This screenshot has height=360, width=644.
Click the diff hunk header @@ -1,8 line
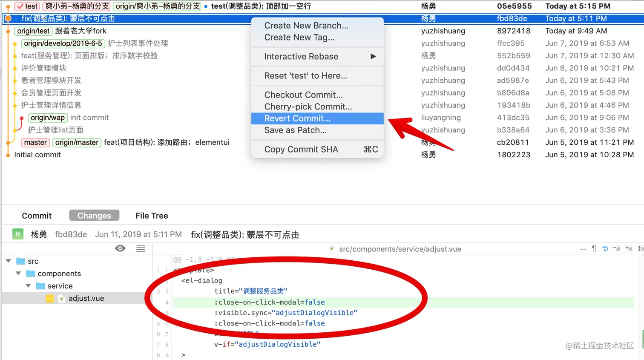tap(204, 259)
